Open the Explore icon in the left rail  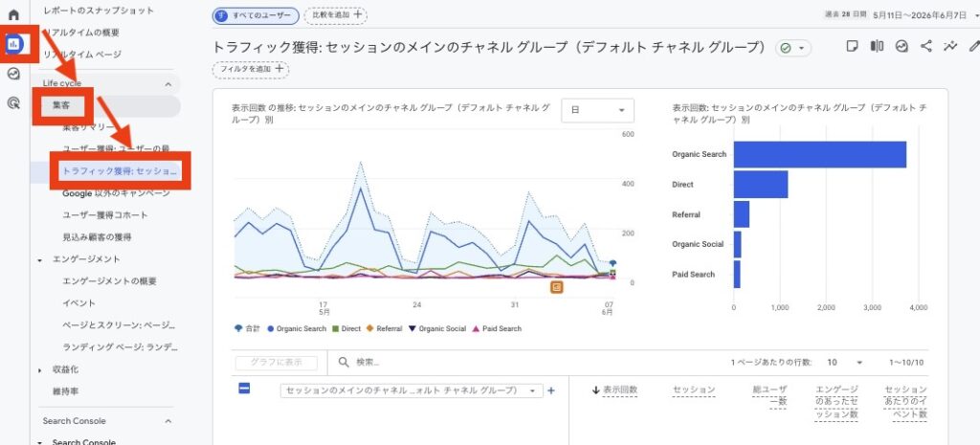pyautogui.click(x=13, y=74)
